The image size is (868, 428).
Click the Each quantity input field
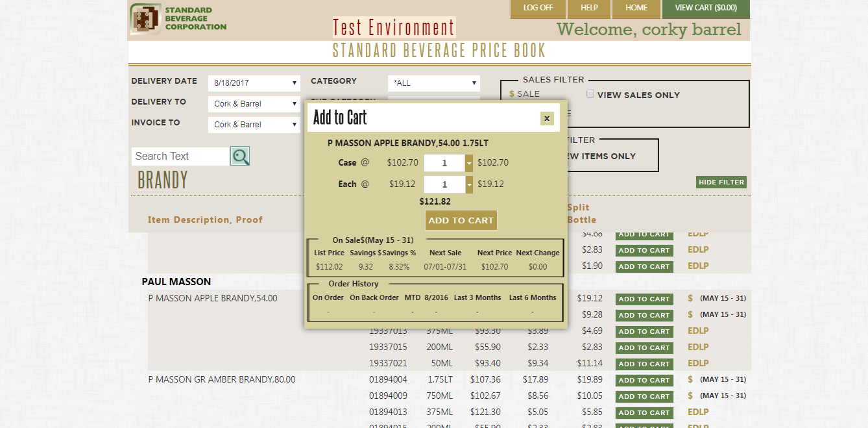click(444, 184)
